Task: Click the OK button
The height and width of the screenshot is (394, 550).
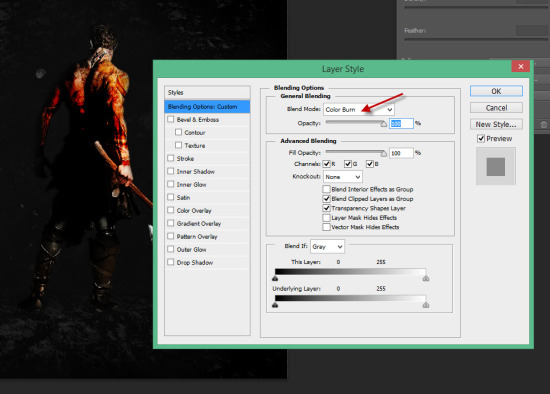Action: (496, 91)
